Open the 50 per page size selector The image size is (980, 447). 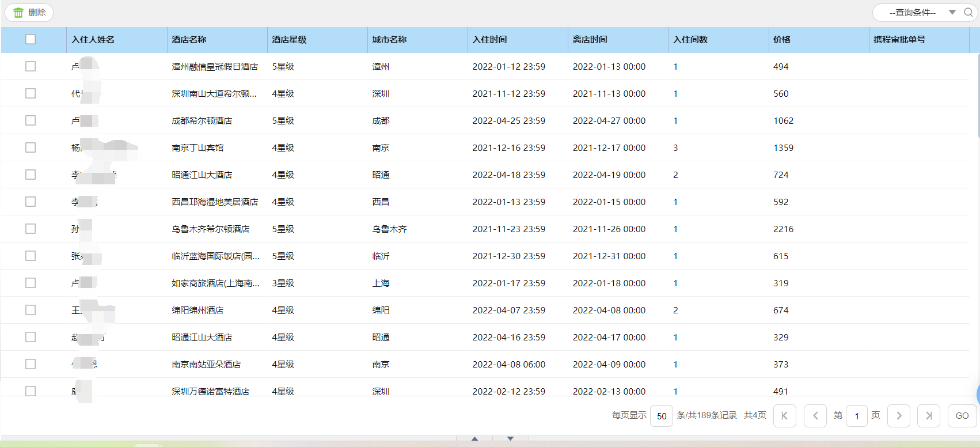pyautogui.click(x=662, y=416)
